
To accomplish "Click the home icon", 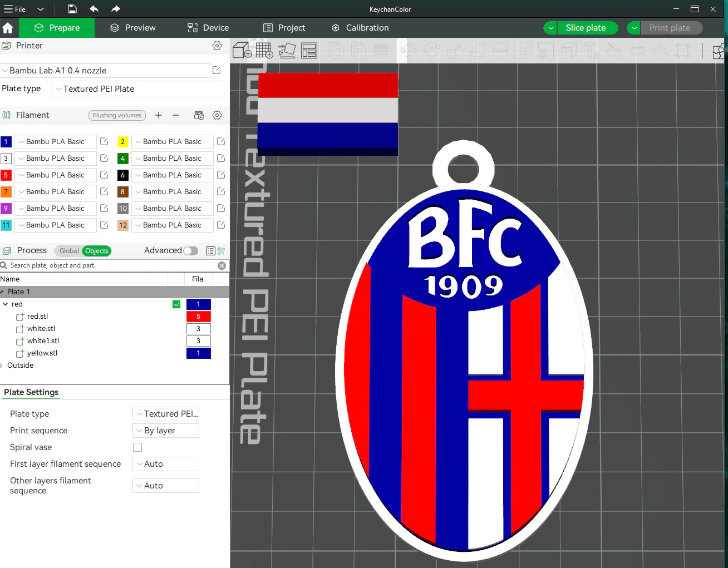I will [8, 28].
